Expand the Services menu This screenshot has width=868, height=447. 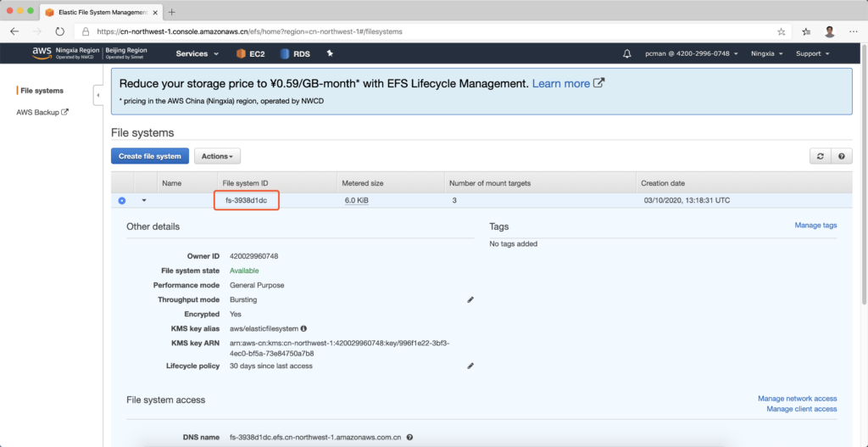coord(197,53)
